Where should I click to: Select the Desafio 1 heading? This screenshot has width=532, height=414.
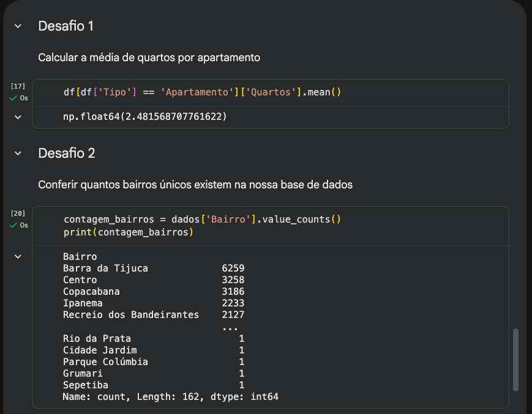(x=66, y=26)
